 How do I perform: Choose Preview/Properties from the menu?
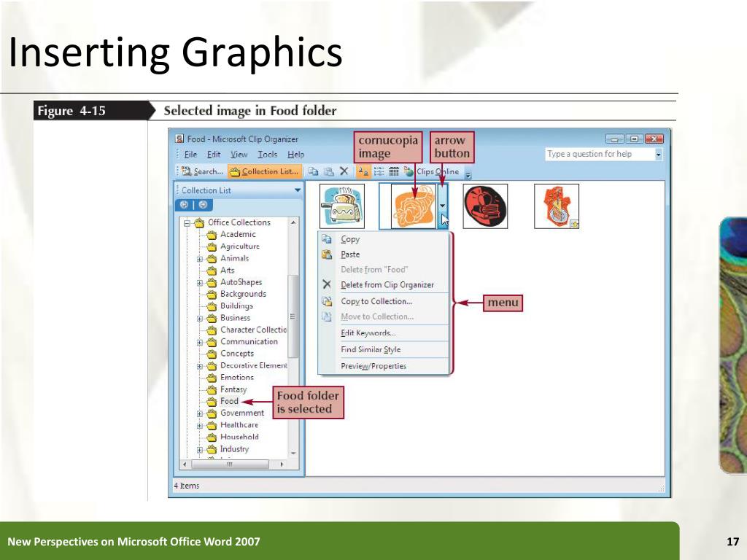point(384,366)
